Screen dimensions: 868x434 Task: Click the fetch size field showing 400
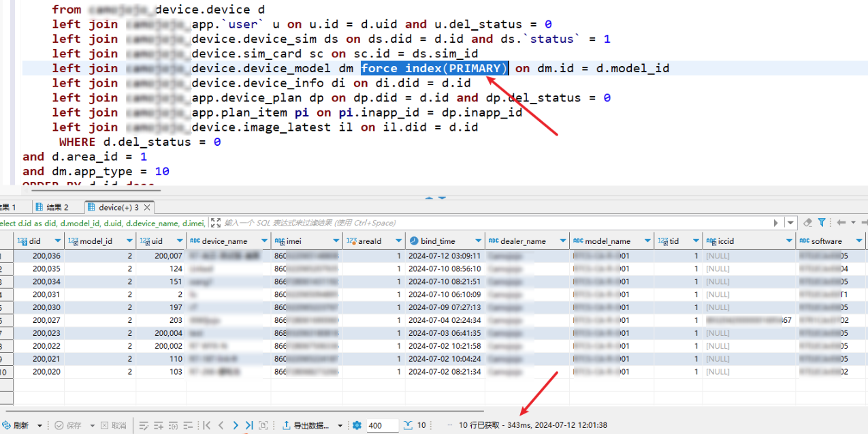pos(381,425)
